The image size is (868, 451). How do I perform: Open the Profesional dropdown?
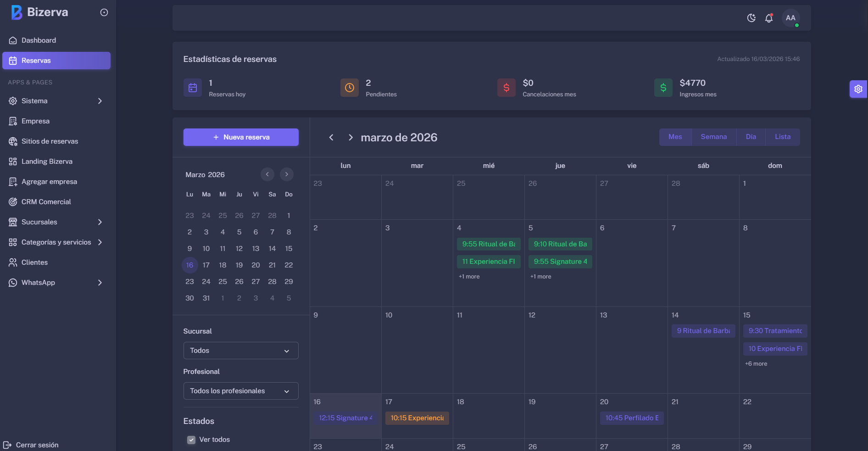pos(241,391)
